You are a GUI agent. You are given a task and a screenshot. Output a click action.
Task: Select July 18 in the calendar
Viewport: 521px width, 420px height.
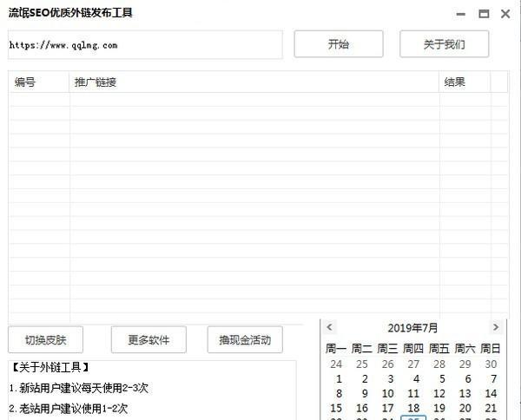[413, 408]
